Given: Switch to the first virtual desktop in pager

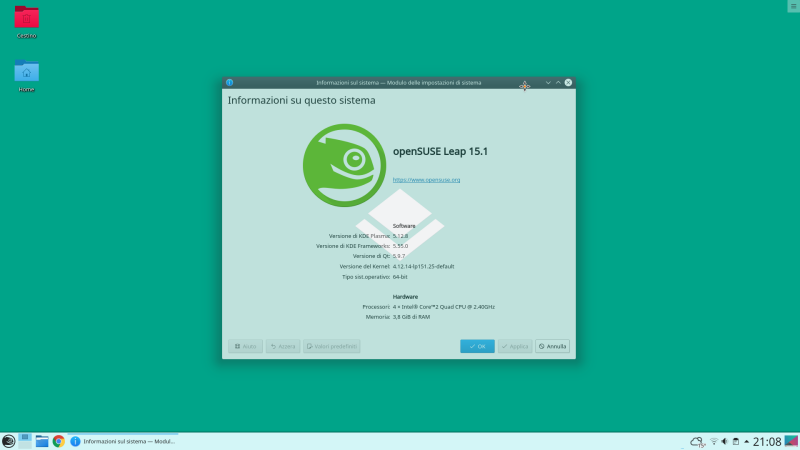Looking at the screenshot, I should (x=24, y=437).
